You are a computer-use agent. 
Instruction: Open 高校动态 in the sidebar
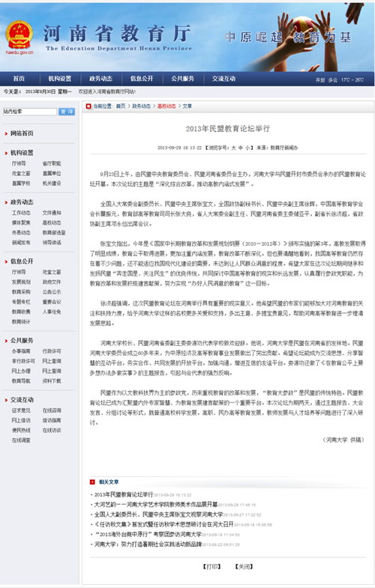click(52, 222)
